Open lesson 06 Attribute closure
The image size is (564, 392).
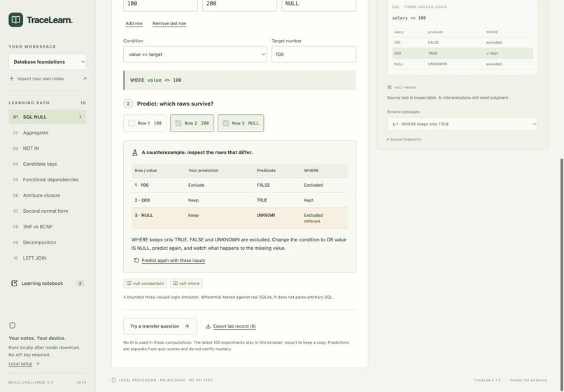(48, 195)
